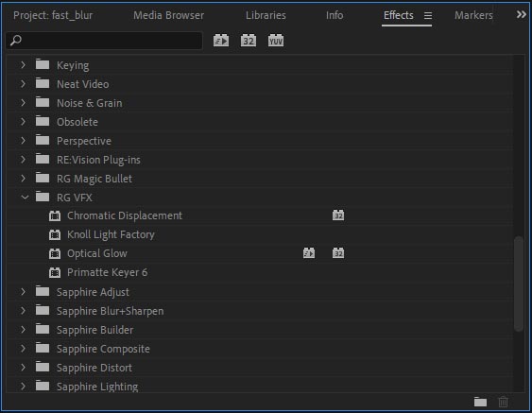
Task: Expand the Sapphire Builder folder
Action: pyautogui.click(x=23, y=330)
